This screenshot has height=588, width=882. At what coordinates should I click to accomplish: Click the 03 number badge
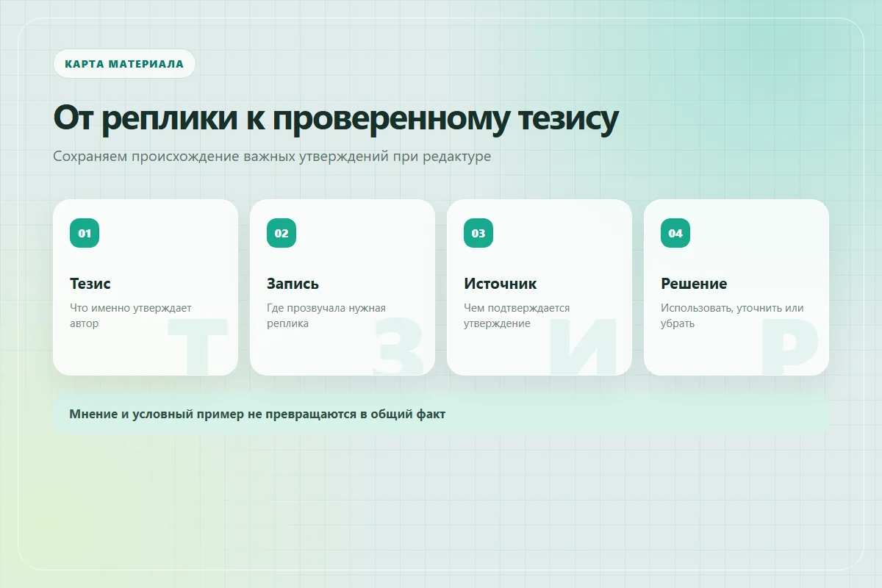coord(478,233)
